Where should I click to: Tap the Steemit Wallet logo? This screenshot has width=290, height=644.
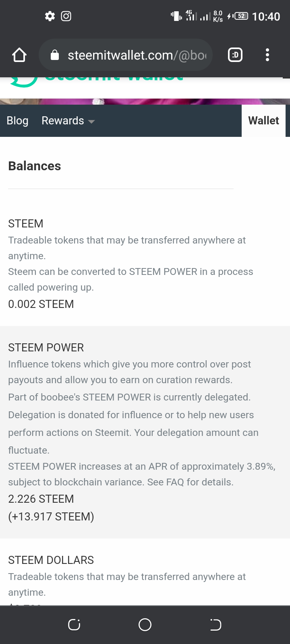coord(97,80)
